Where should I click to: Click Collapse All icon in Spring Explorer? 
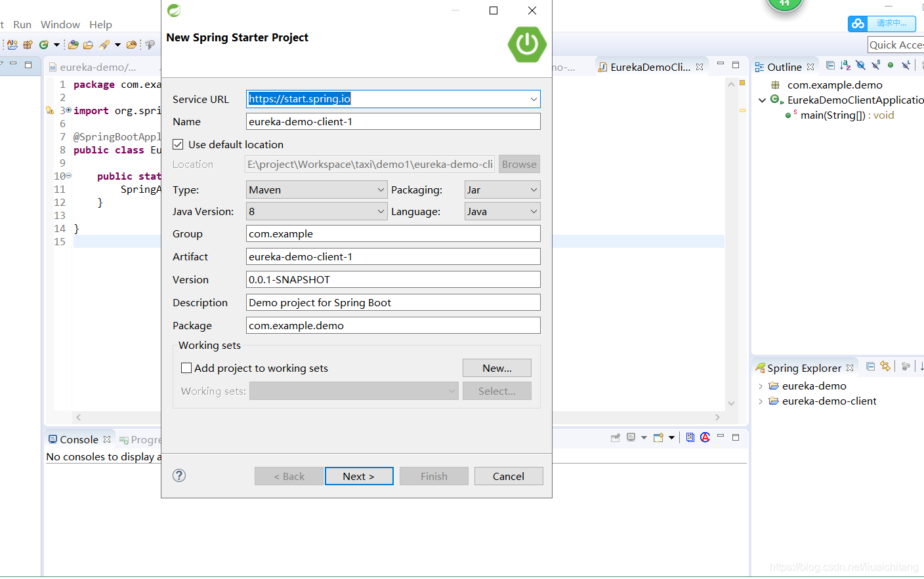tap(870, 367)
